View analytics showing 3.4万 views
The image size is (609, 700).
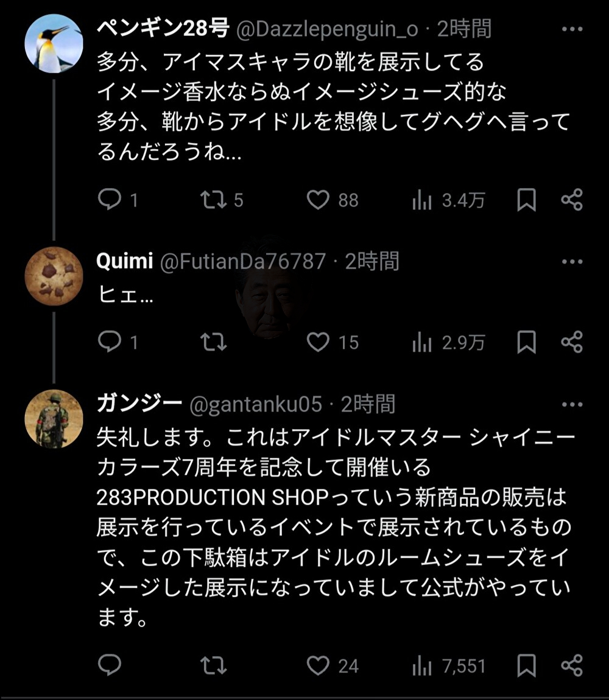[x=421, y=200]
